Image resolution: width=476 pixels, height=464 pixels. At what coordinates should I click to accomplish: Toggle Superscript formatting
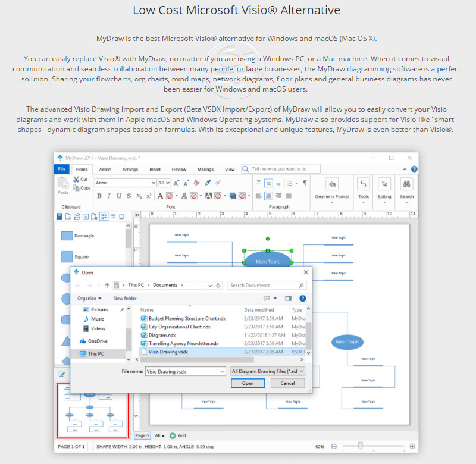tap(149, 196)
